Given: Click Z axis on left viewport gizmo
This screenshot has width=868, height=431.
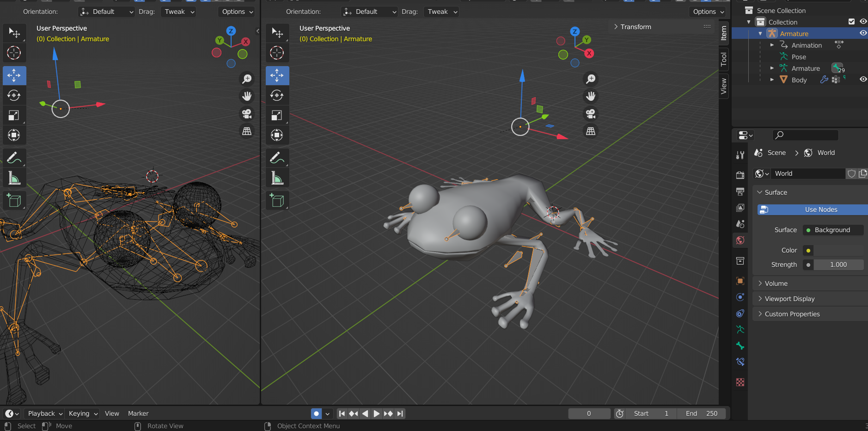Looking at the screenshot, I should point(231,31).
